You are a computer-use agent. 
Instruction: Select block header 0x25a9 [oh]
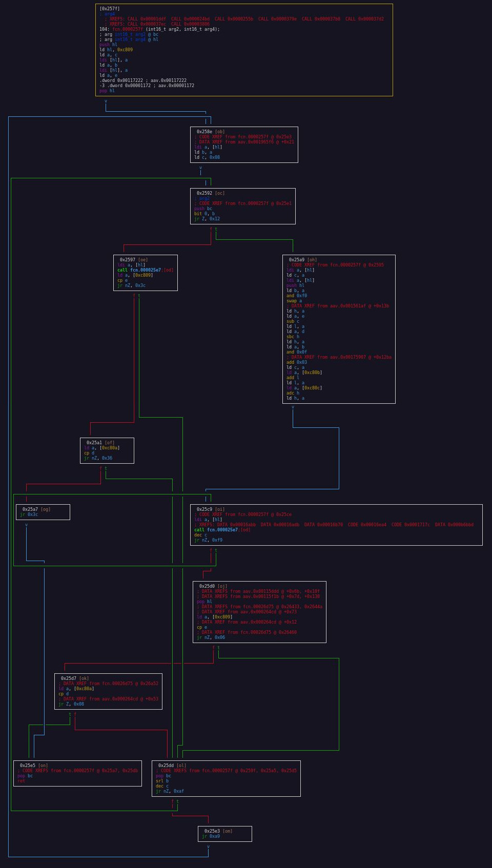303,260
